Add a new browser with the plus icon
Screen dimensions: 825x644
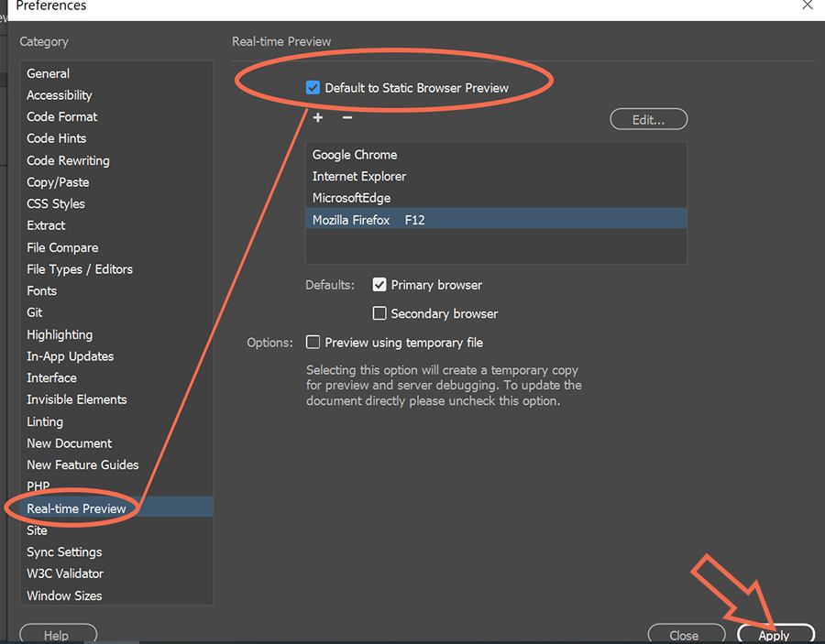click(317, 117)
